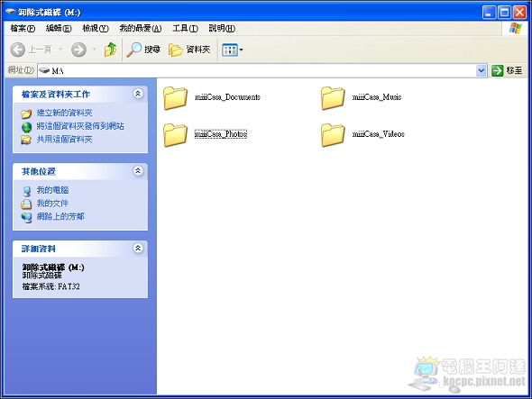
Task: Click inside the address bar field
Action: pos(261,70)
